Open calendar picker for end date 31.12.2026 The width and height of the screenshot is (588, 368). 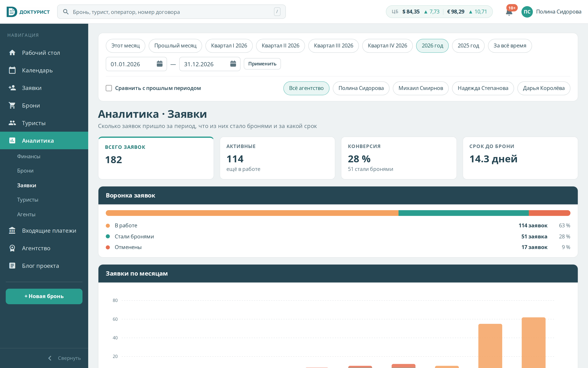[x=233, y=64]
